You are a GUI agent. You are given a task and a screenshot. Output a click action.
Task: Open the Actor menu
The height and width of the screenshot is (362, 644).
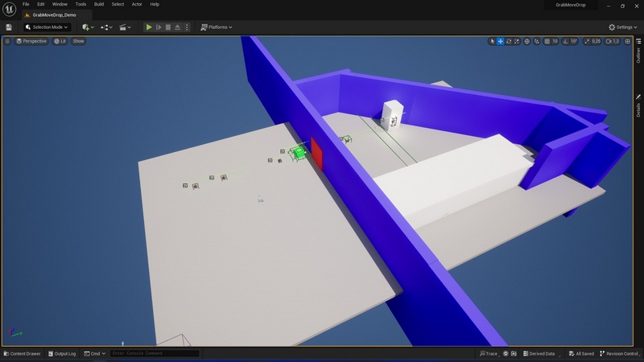[136, 4]
